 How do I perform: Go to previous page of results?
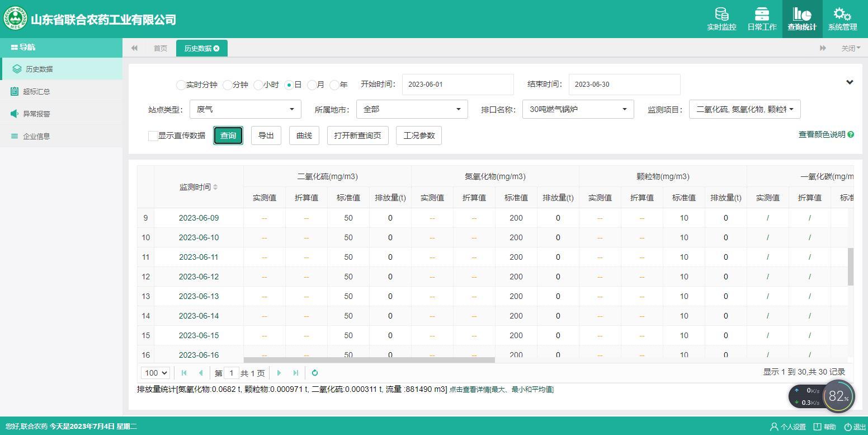coord(201,373)
